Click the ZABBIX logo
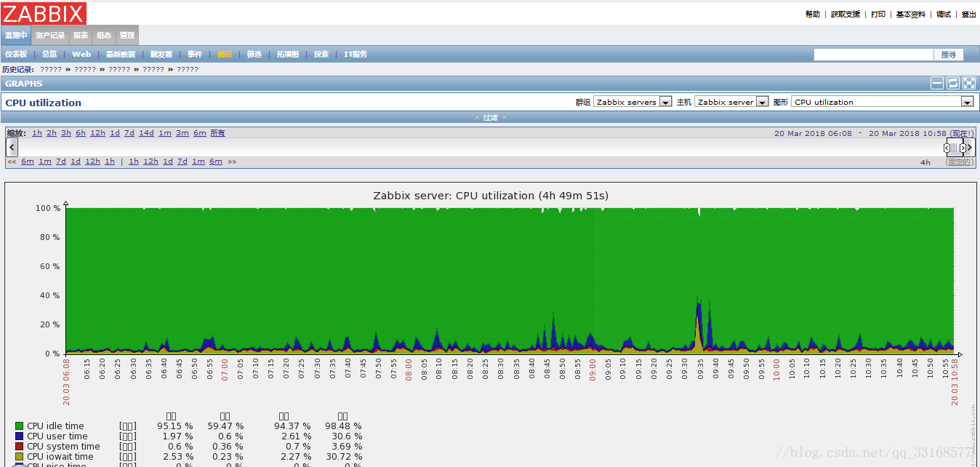 (x=44, y=13)
